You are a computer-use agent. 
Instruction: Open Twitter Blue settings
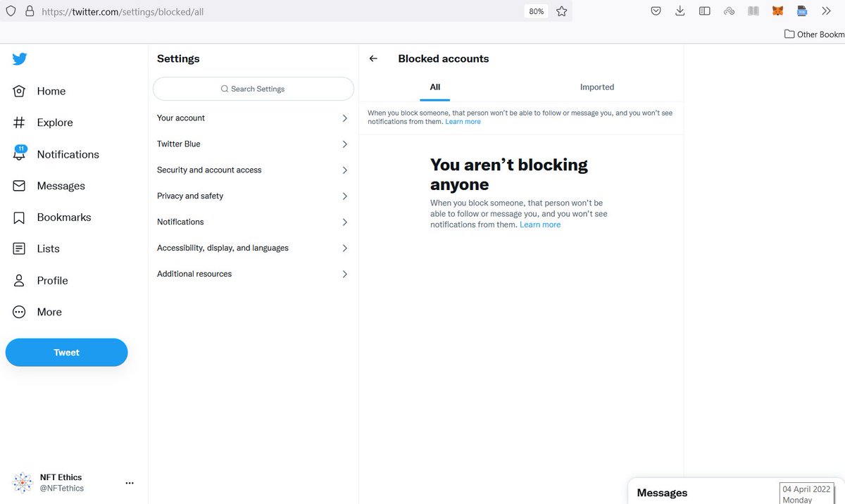254,144
